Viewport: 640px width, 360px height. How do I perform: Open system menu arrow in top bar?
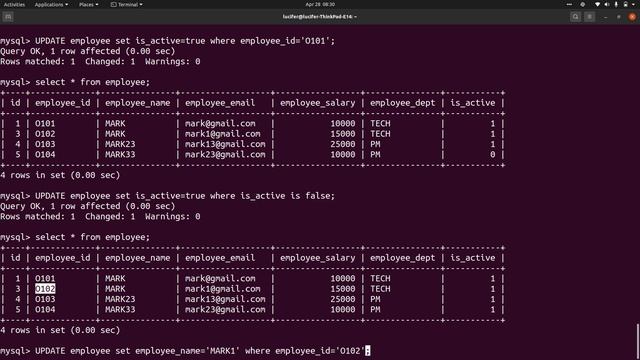click(634, 4)
